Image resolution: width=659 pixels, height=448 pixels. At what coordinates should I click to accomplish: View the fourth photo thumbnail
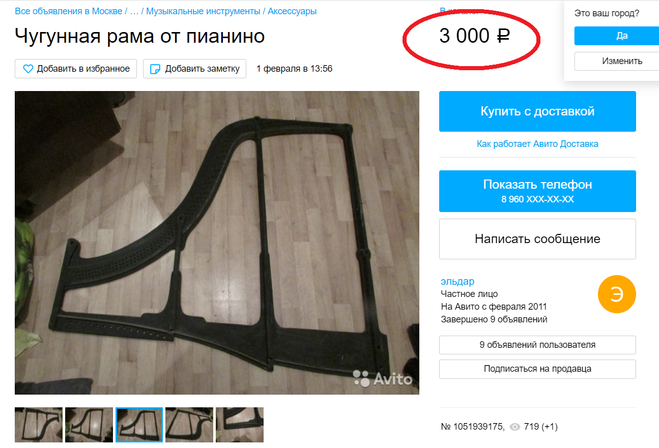click(x=189, y=424)
